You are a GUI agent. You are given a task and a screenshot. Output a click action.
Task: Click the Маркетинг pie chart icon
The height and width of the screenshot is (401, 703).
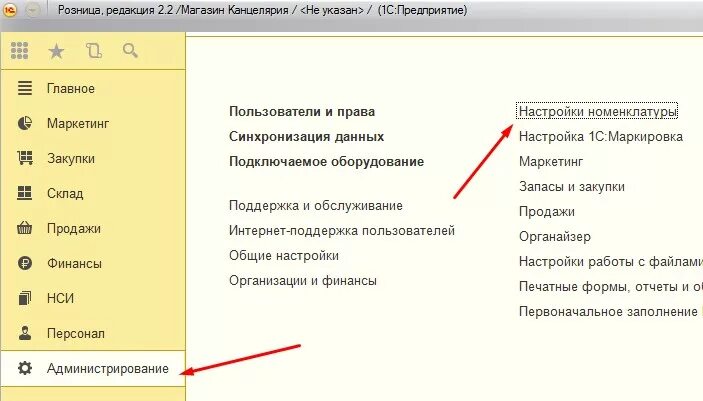25,123
